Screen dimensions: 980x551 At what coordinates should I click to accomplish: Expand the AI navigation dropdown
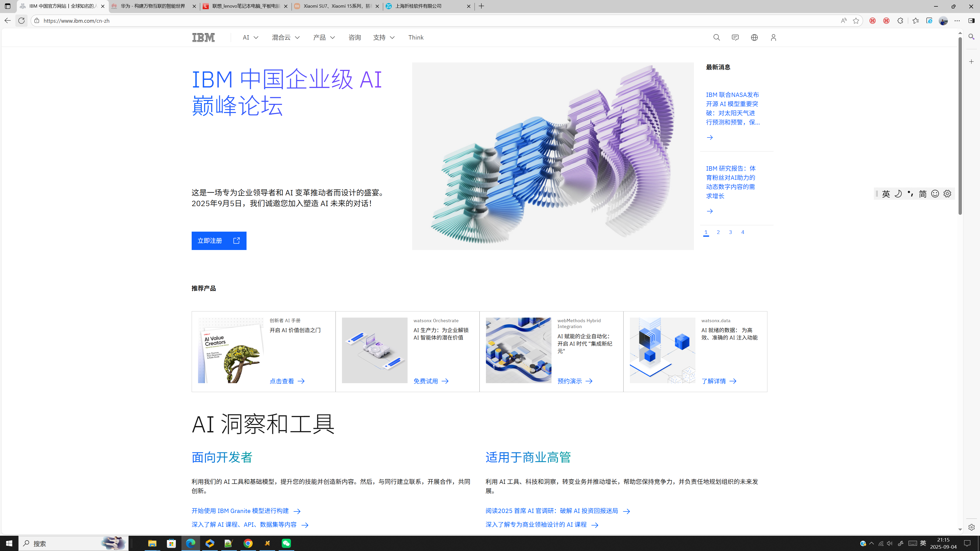click(250, 37)
